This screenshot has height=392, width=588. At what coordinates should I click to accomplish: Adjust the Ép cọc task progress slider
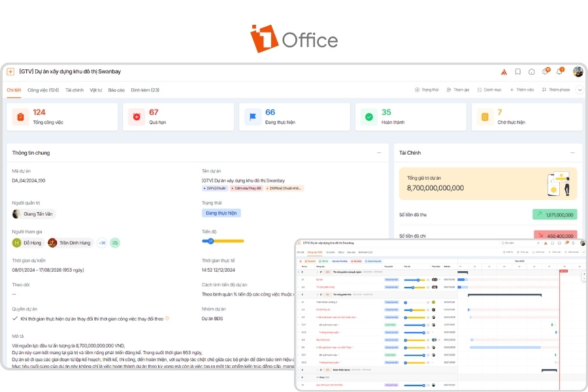(x=416, y=280)
